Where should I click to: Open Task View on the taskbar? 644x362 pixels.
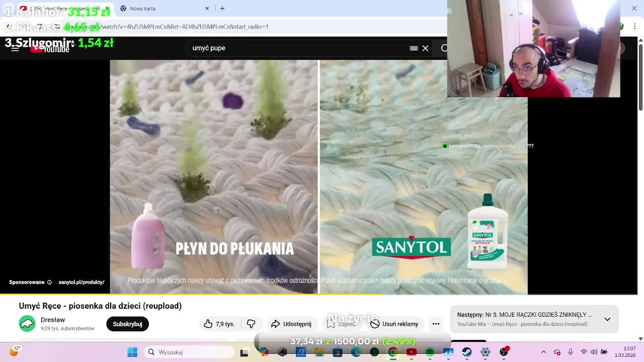(244, 352)
